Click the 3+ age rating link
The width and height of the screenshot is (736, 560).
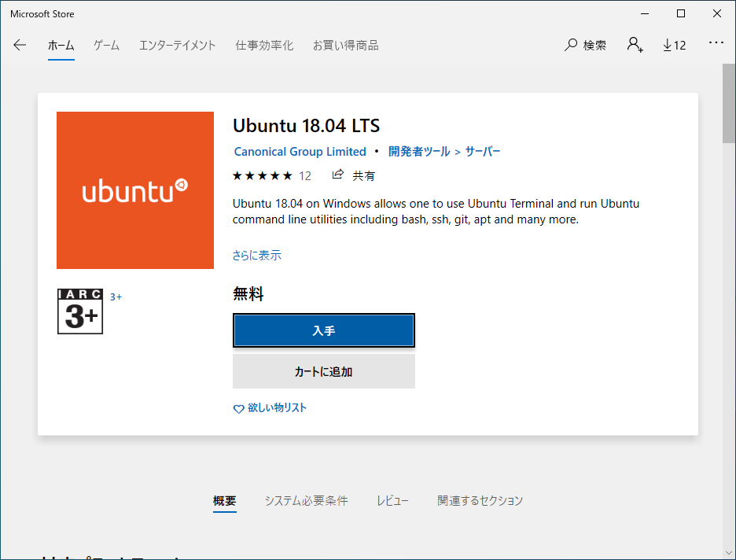(x=116, y=297)
